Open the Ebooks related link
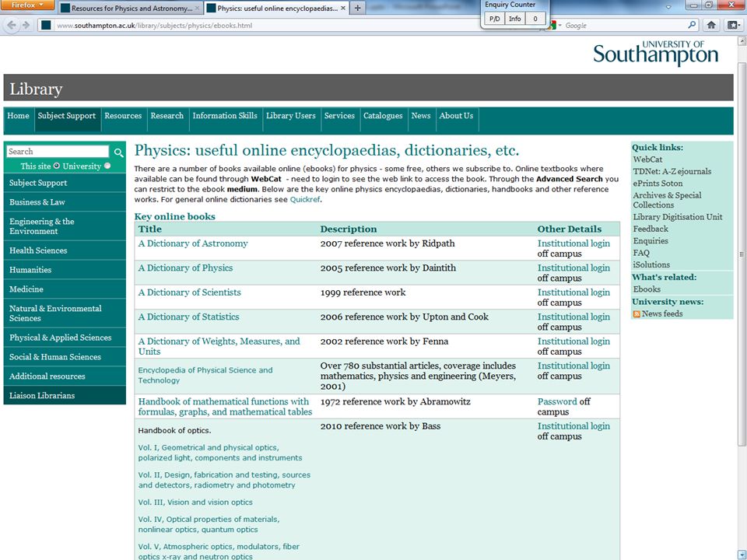747x560 pixels. pyautogui.click(x=647, y=289)
